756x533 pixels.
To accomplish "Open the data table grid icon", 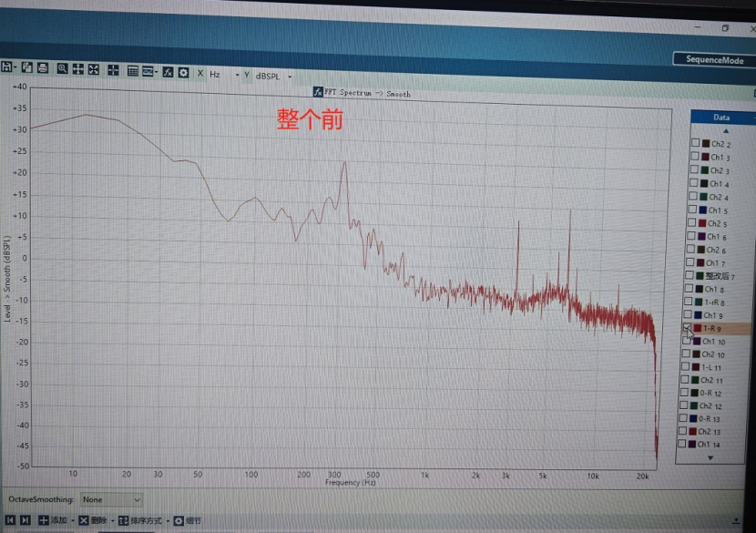I will 133,71.
